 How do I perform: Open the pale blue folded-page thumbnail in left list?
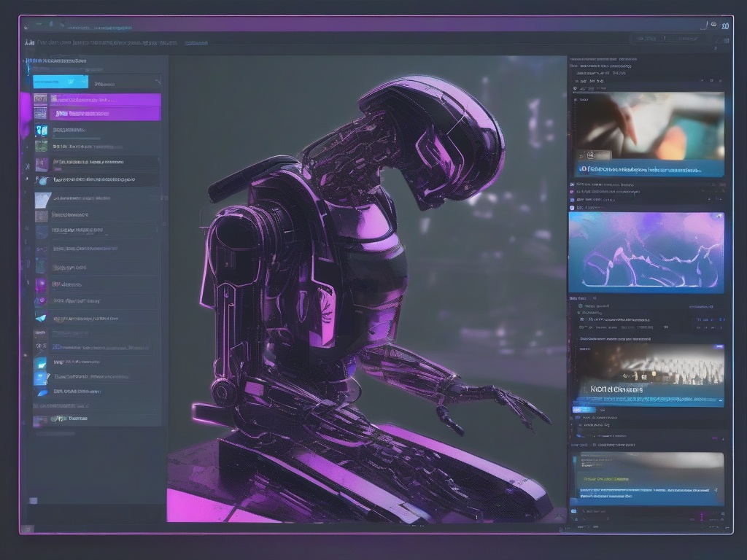pos(42,200)
